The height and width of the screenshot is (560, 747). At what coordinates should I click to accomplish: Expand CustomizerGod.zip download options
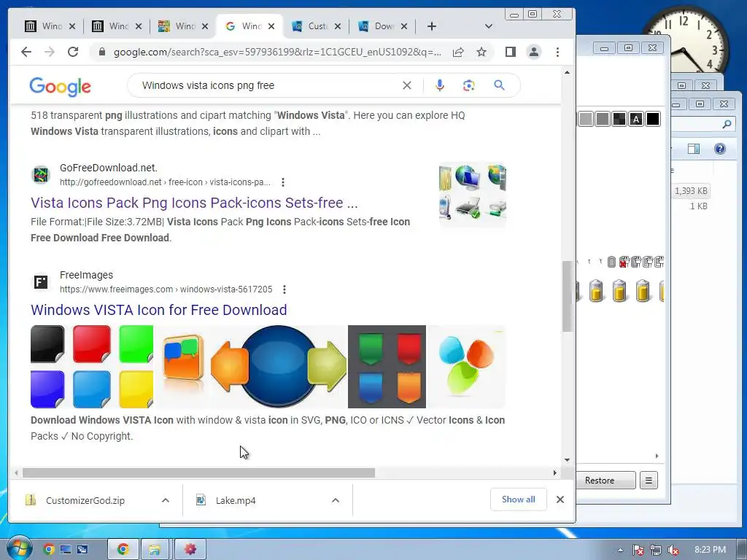tap(166, 500)
